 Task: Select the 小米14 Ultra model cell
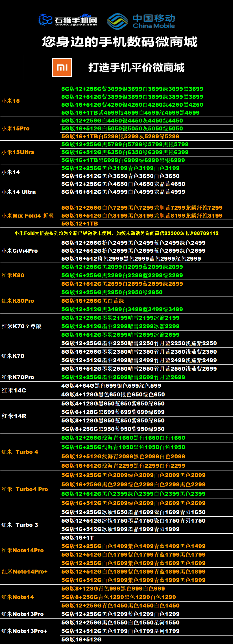(30, 192)
